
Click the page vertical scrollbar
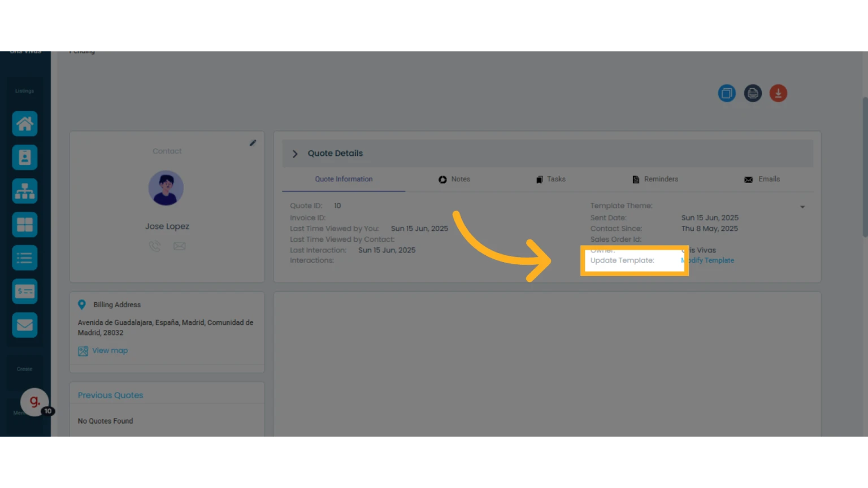pyautogui.click(x=865, y=167)
